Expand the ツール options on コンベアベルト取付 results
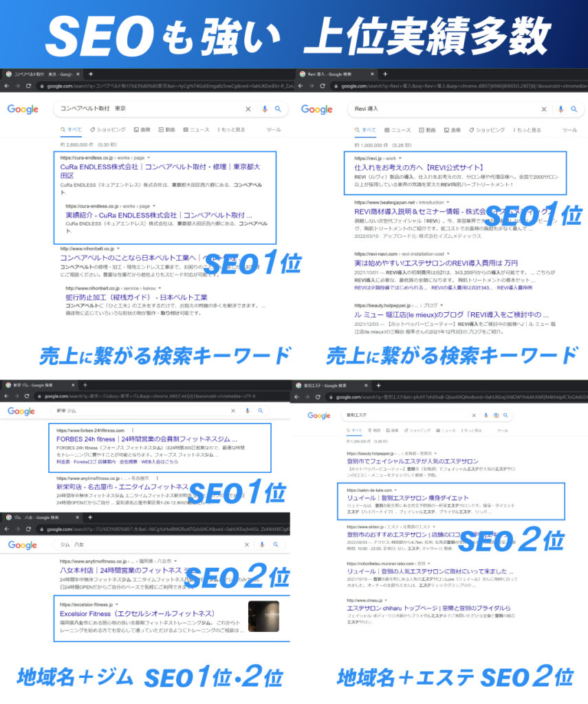Screen dimensions: 588x704 274,130
